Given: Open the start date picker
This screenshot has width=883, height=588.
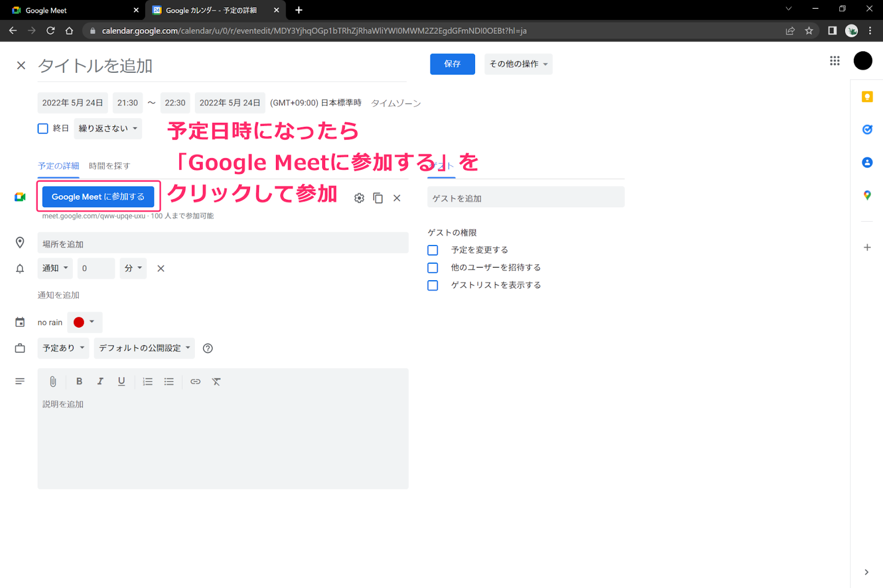Looking at the screenshot, I should (x=73, y=103).
